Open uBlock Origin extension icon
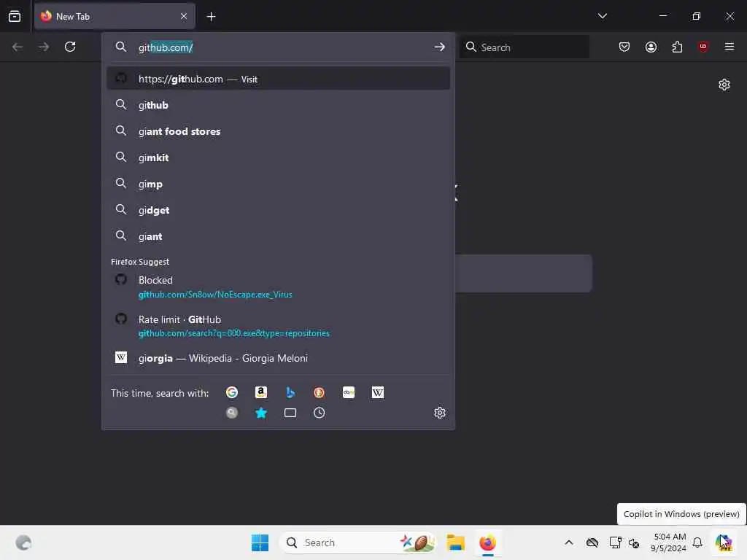Viewport: 747px width, 560px height. point(703,47)
